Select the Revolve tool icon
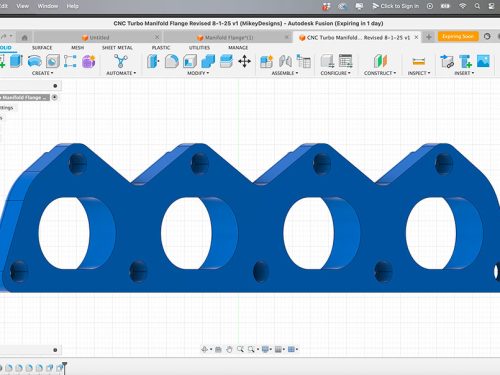This screenshot has height=375, width=500. [34, 61]
